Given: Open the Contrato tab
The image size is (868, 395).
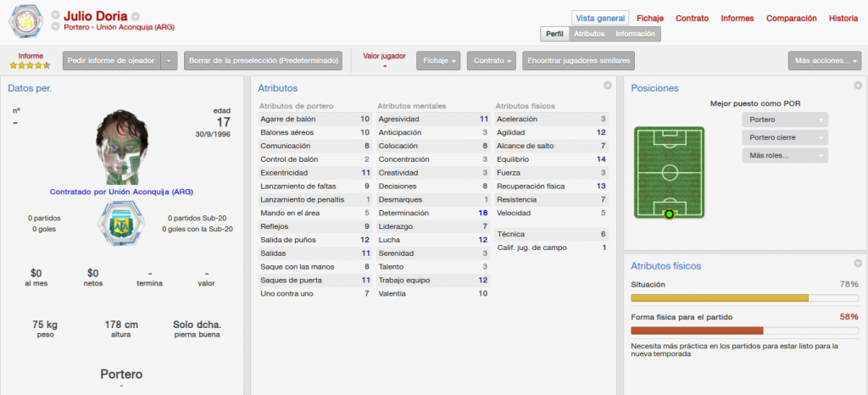Looking at the screenshot, I should 692,19.
